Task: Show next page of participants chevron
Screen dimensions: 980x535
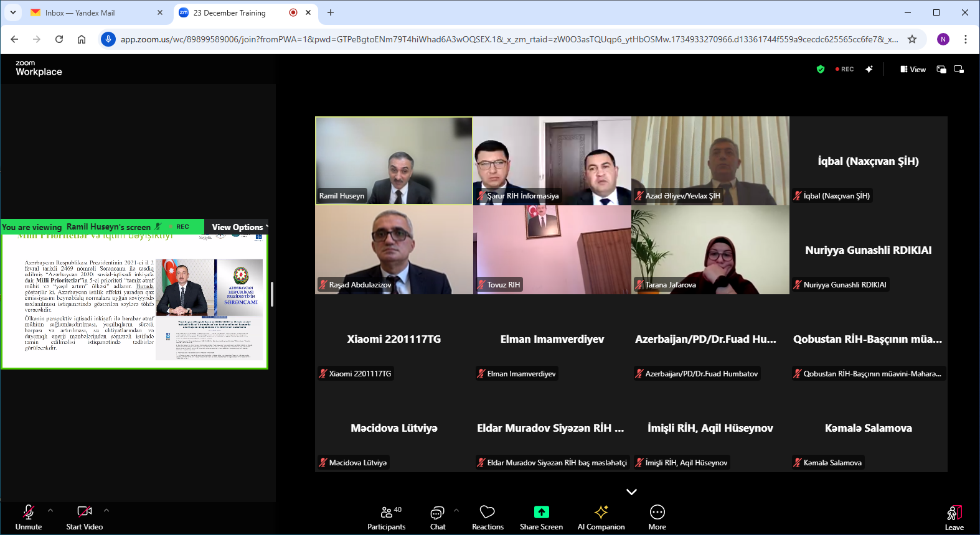Action: point(631,491)
